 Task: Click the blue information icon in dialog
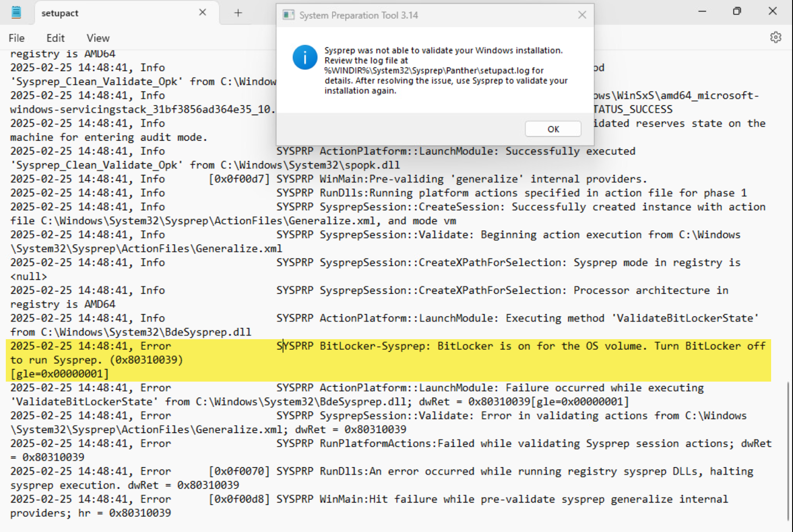(305, 57)
